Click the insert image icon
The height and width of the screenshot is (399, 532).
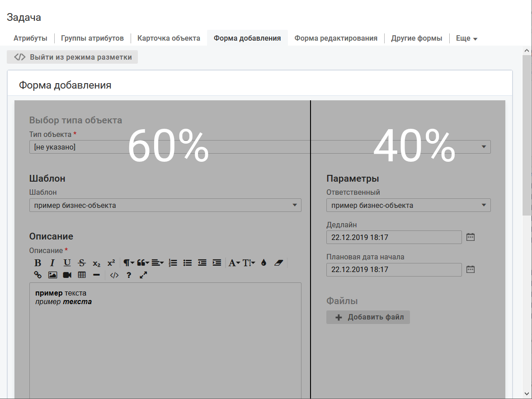click(52, 275)
